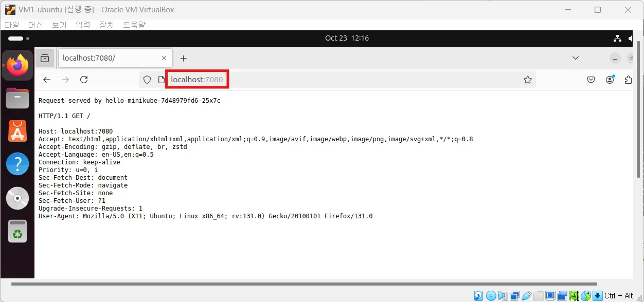Select the localhost:7080/ browser tab
644x302 pixels.
pos(115,58)
